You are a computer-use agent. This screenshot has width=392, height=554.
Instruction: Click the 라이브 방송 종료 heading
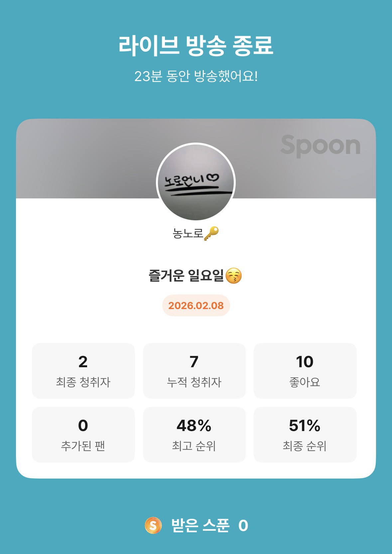pyautogui.click(x=196, y=45)
